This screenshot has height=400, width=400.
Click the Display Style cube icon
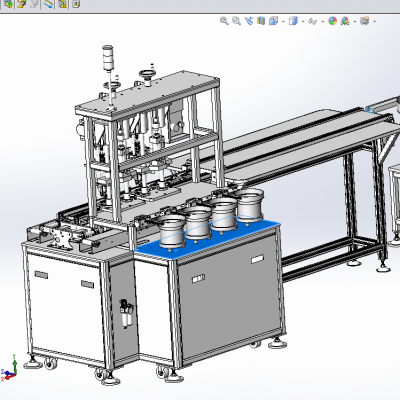coord(293,21)
